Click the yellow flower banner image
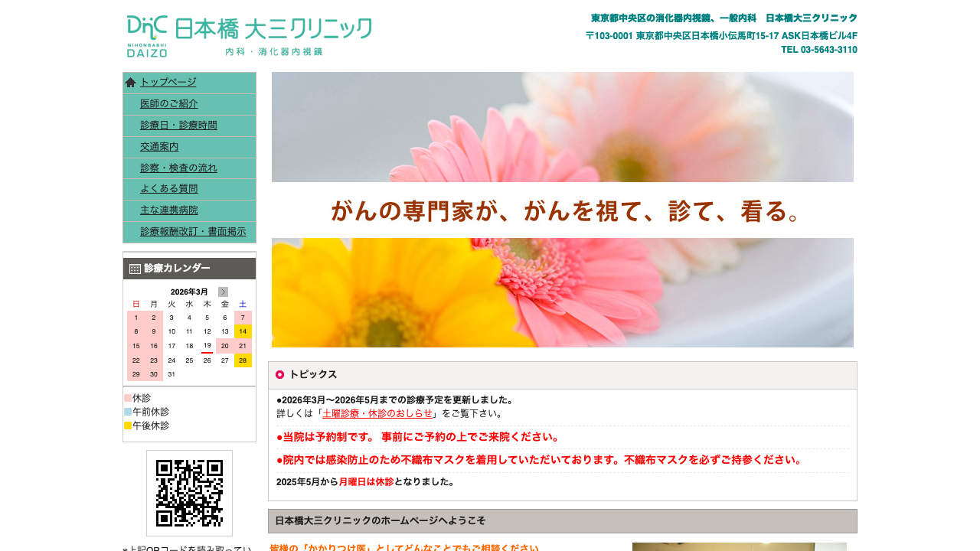Image resolution: width=980 pixels, height=551 pixels. point(563,292)
